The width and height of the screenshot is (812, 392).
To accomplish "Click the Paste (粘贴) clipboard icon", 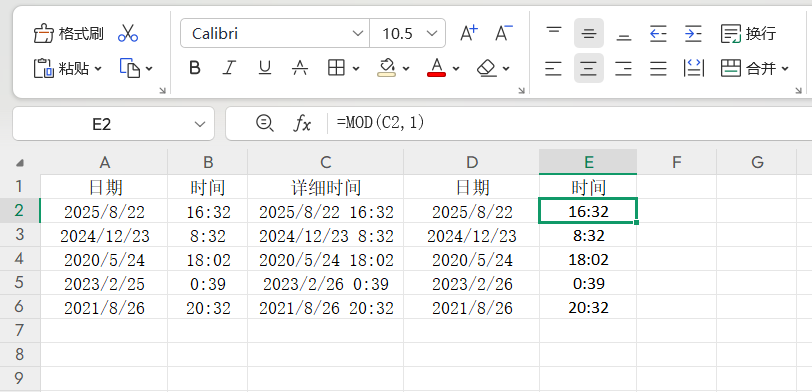I will coord(44,68).
